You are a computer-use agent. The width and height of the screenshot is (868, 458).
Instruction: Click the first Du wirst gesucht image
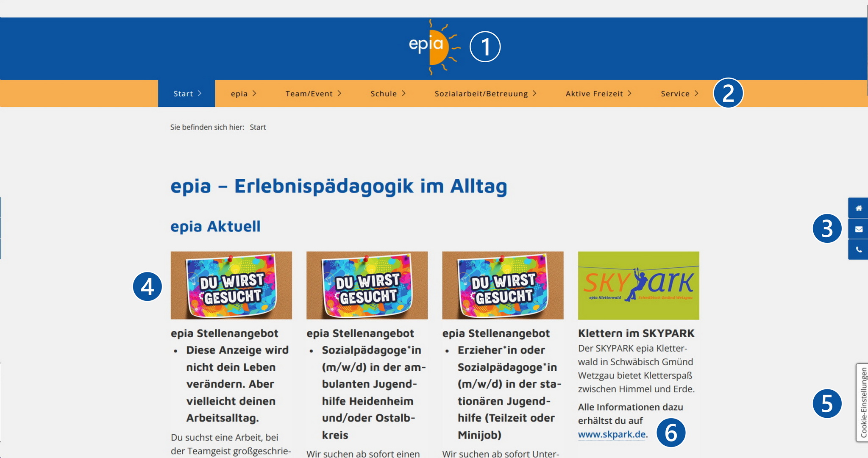pos(231,285)
